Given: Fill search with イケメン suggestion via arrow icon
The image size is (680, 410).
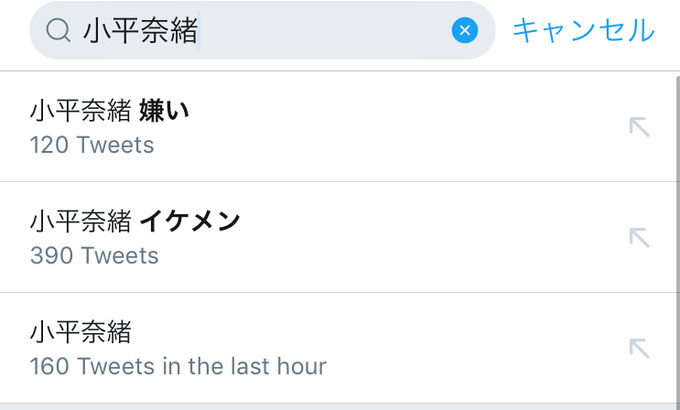Looking at the screenshot, I should tap(639, 238).
